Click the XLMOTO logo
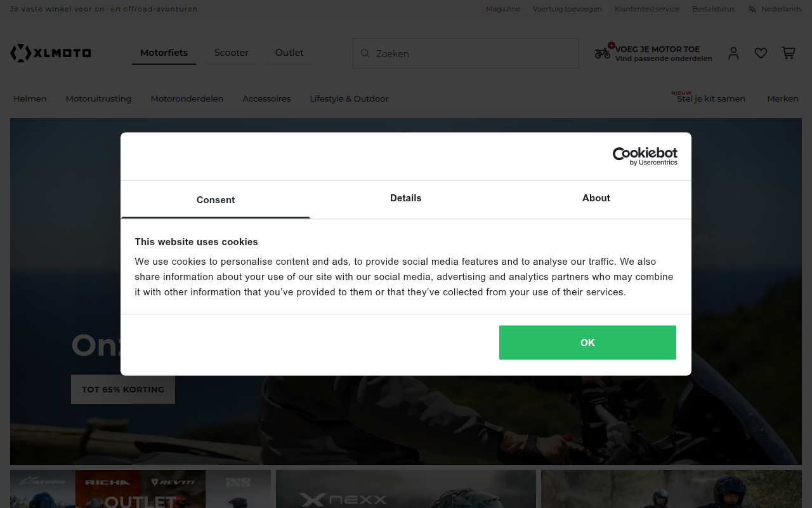 pos(51,53)
